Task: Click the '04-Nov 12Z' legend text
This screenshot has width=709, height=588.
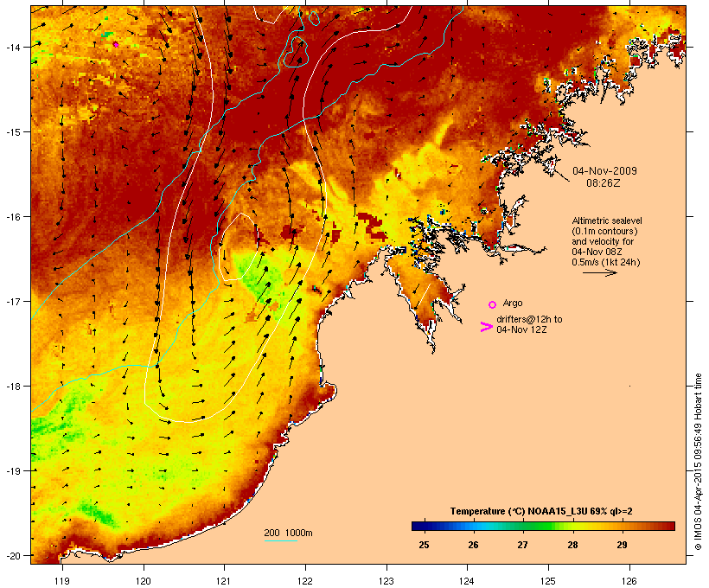Action: [x=521, y=329]
